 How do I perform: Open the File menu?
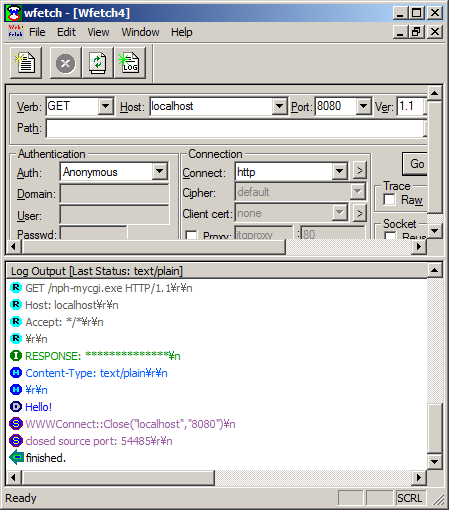pos(37,32)
